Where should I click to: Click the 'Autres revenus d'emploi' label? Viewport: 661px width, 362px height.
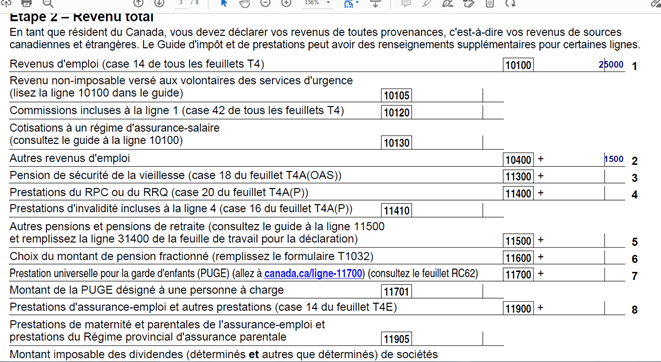pyautogui.click(x=70, y=158)
